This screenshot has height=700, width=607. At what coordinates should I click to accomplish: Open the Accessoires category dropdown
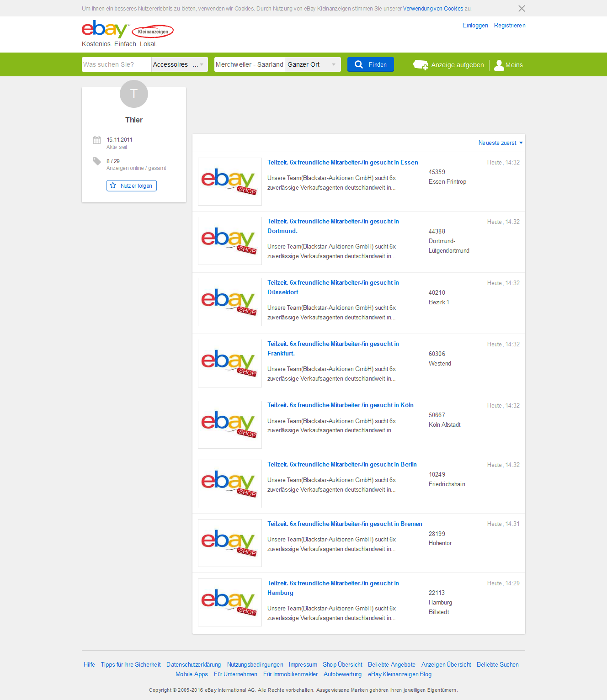click(x=180, y=64)
